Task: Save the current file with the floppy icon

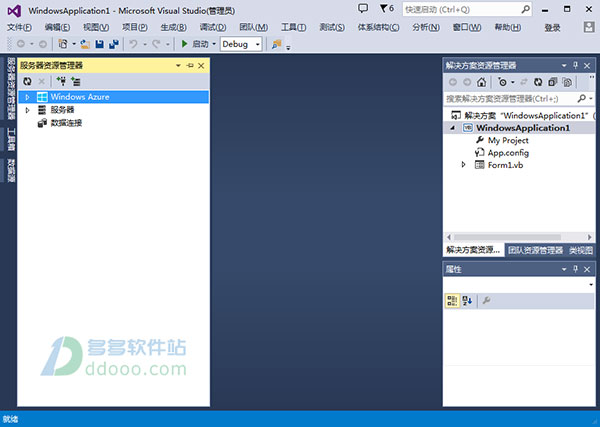Action: click(x=99, y=44)
